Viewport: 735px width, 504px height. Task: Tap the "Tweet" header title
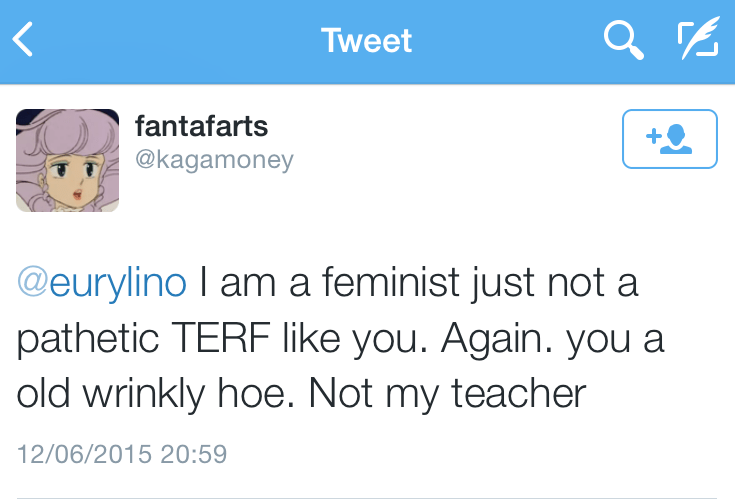pos(366,41)
